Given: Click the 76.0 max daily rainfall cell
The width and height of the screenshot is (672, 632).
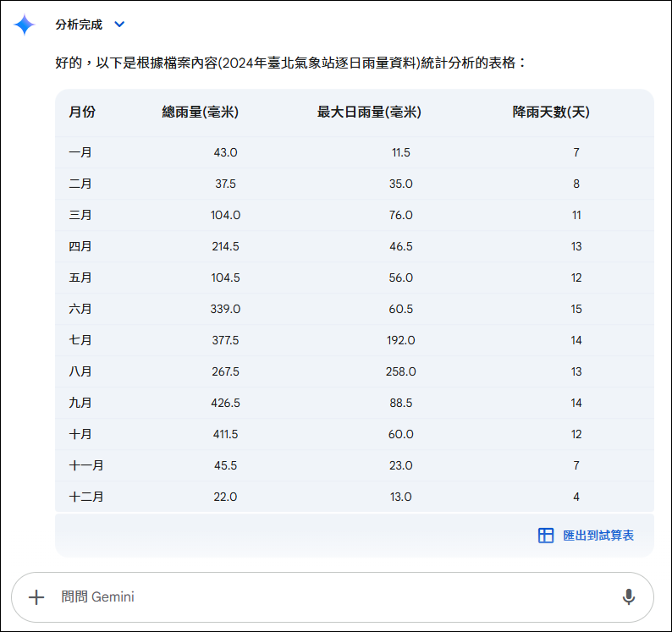Looking at the screenshot, I should tap(400, 215).
